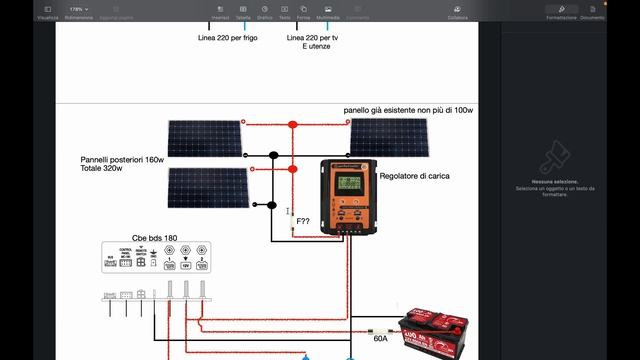Select the 'Regolatore di carica' label
The height and width of the screenshot is (360, 640).
click(x=415, y=176)
